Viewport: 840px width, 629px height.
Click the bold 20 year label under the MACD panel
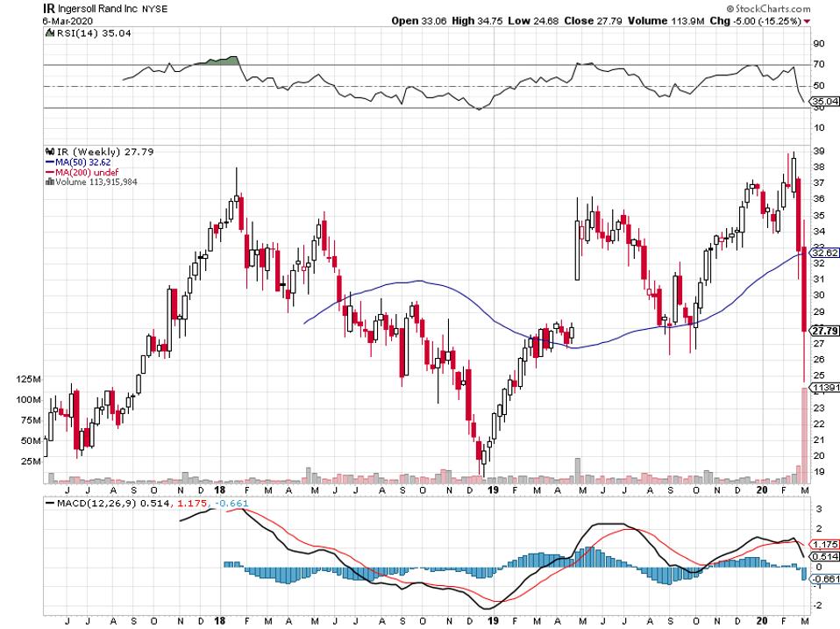(762, 621)
